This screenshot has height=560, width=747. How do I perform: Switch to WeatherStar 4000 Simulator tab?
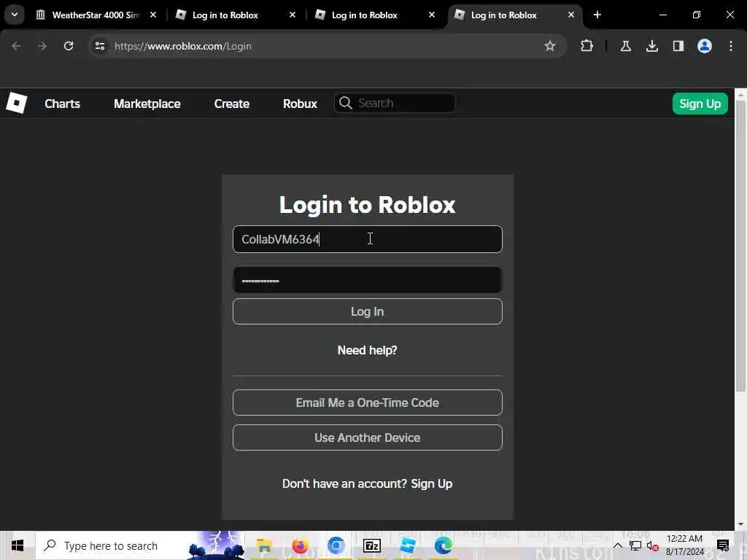[x=96, y=15]
